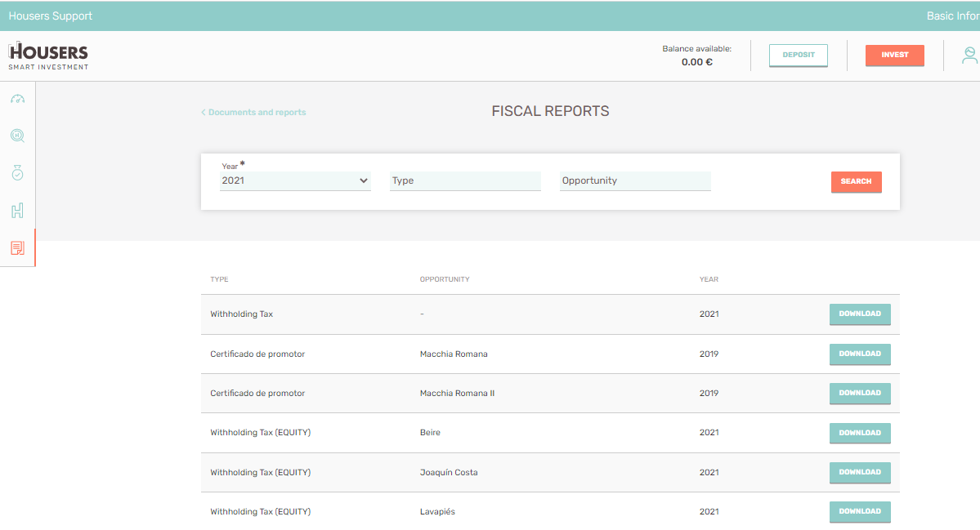
Task: Select the Joaquín Costa opportunity cell
Action: tap(449, 473)
